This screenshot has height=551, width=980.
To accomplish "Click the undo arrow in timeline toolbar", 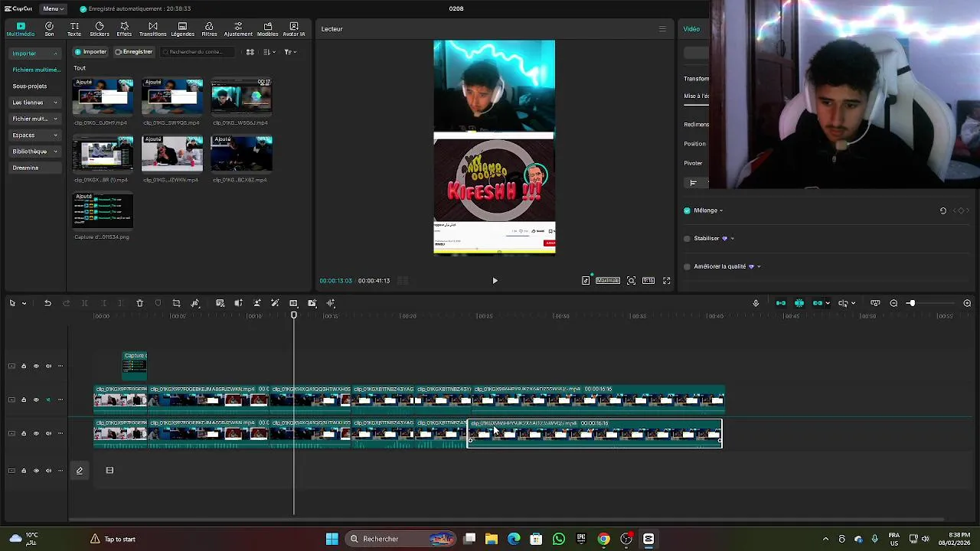I will pyautogui.click(x=47, y=304).
